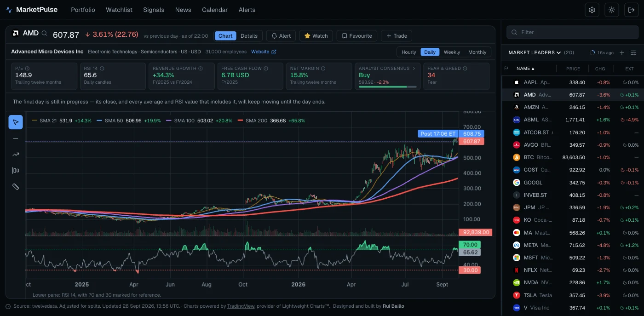Click SMA 50 legend color line
Viewport: 644px width, 316px height.
99,121
